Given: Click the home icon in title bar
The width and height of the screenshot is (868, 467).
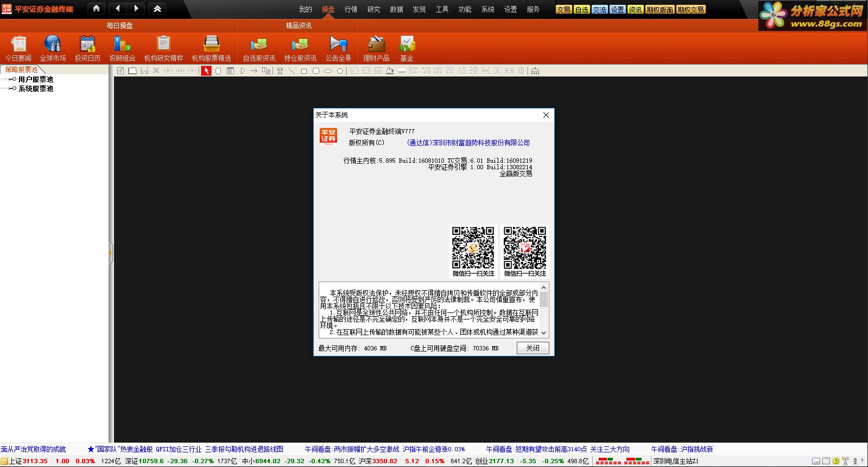Looking at the screenshot, I should tap(97, 9).
